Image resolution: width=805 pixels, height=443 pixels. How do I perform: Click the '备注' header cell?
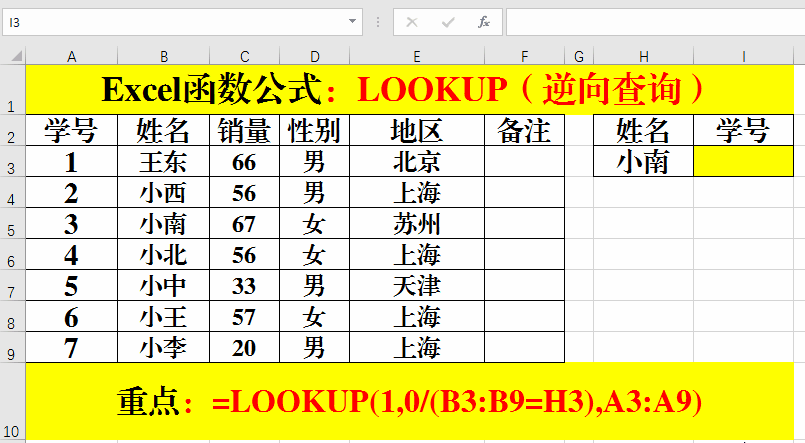[x=524, y=130]
